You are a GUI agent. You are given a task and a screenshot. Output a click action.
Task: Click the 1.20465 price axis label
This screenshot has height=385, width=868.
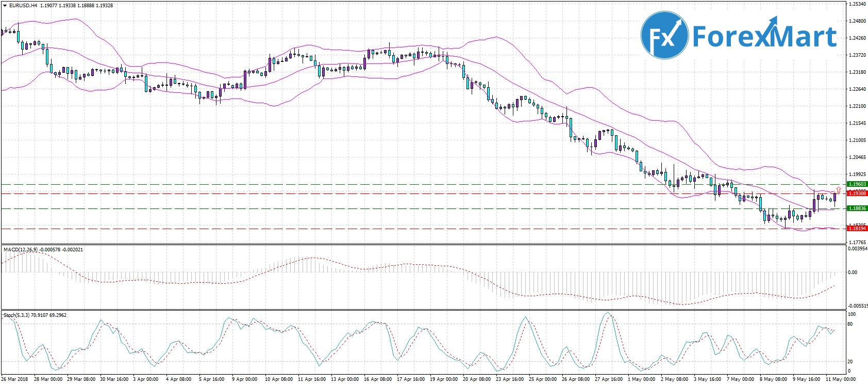pos(857,157)
